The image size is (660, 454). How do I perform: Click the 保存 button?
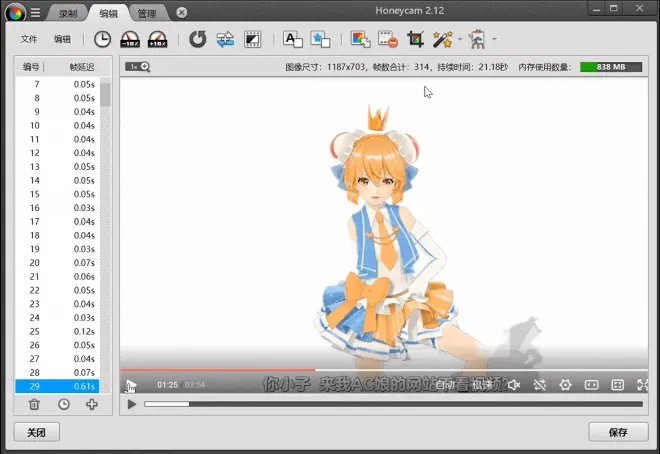coord(618,432)
